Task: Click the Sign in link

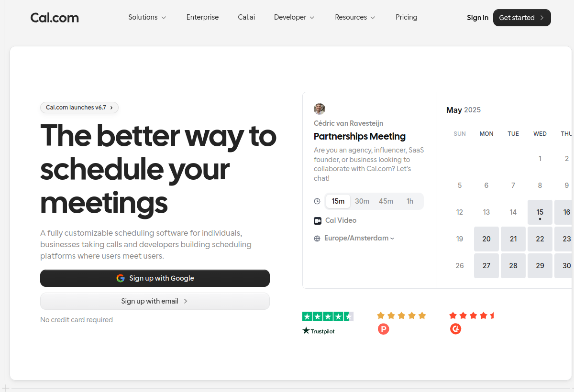Action: click(x=477, y=18)
